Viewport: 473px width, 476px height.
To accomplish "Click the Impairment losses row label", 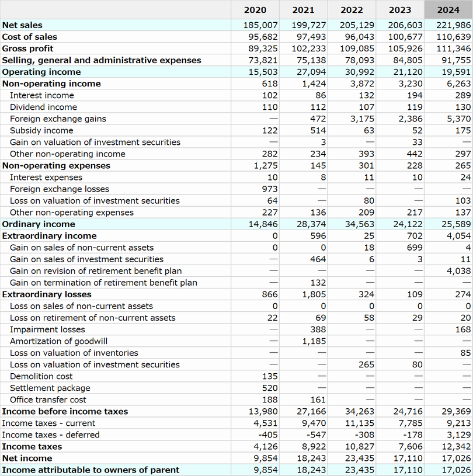I will point(47,329).
